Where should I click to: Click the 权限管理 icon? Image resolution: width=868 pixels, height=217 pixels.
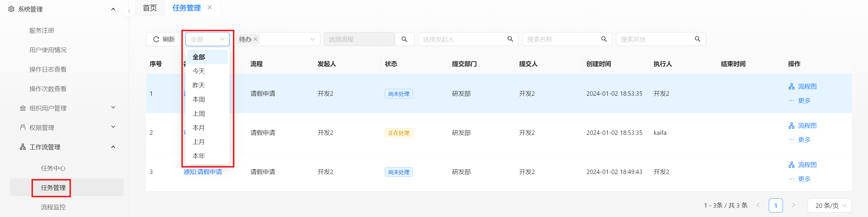point(23,127)
